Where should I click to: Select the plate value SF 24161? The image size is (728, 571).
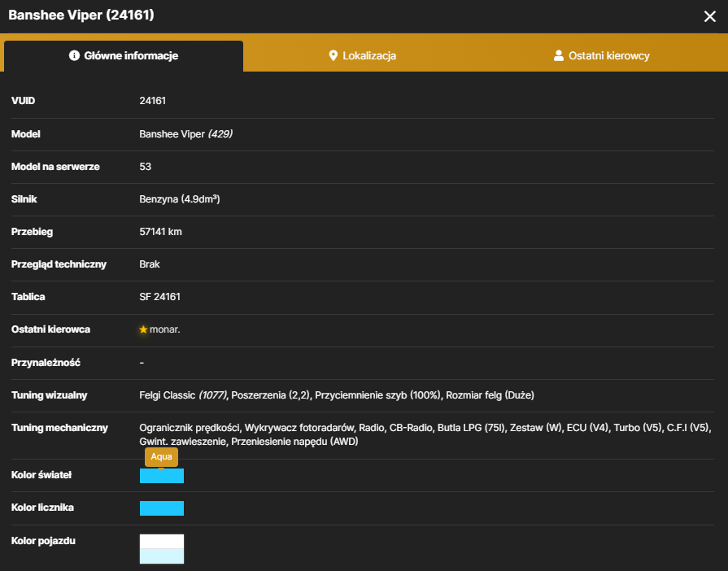(159, 297)
